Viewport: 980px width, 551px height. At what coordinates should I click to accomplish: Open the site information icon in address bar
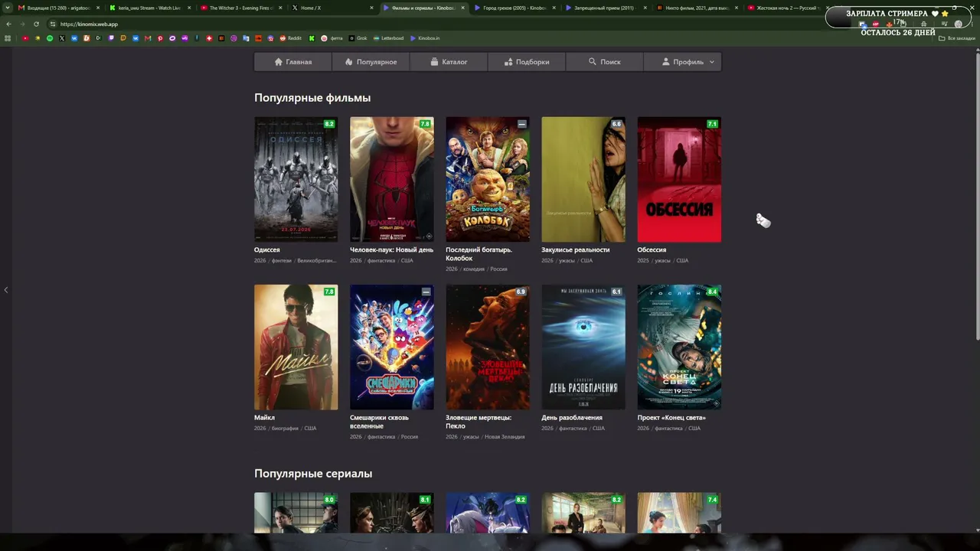click(x=52, y=24)
